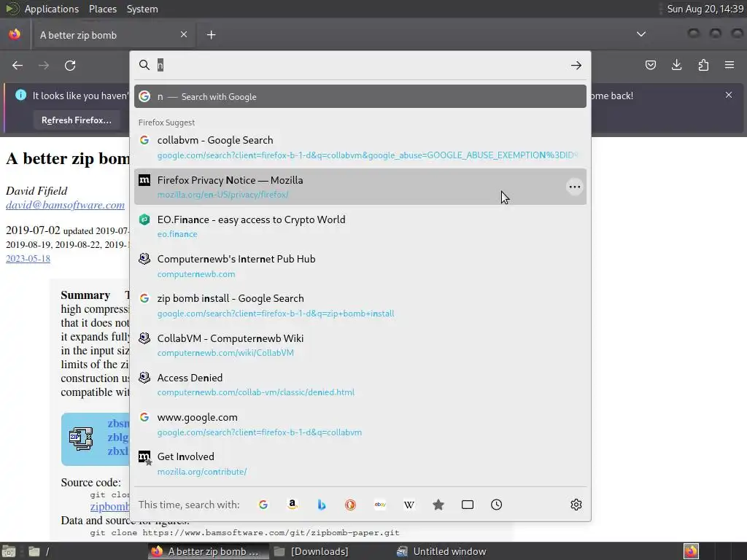Open 'zip bomb install - Google Search' suggestion
Screen dimensions: 747x560
coord(360,306)
